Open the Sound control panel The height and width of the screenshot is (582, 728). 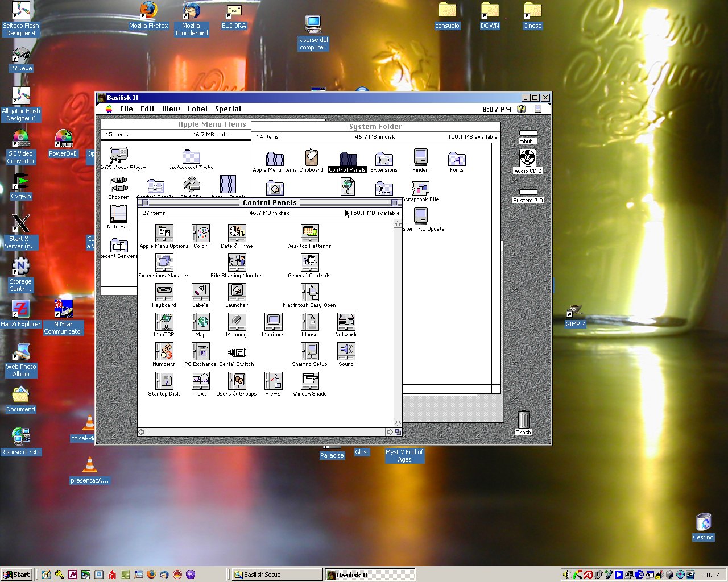tap(346, 351)
